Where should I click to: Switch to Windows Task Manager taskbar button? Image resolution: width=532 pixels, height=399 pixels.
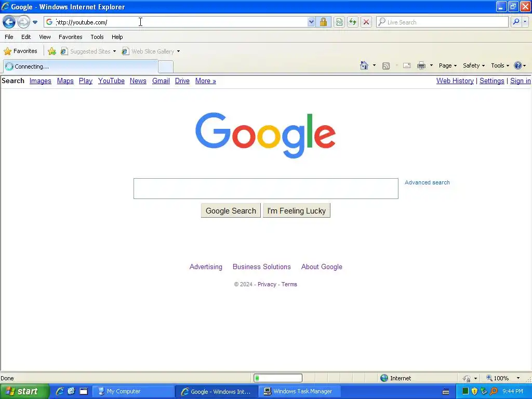coord(300,392)
